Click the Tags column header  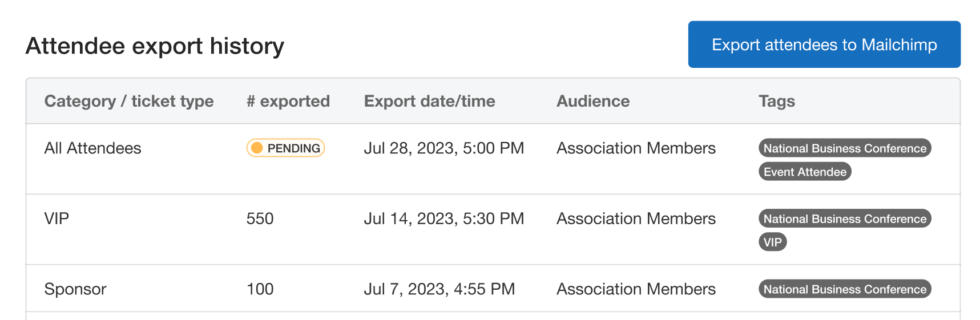tap(776, 101)
